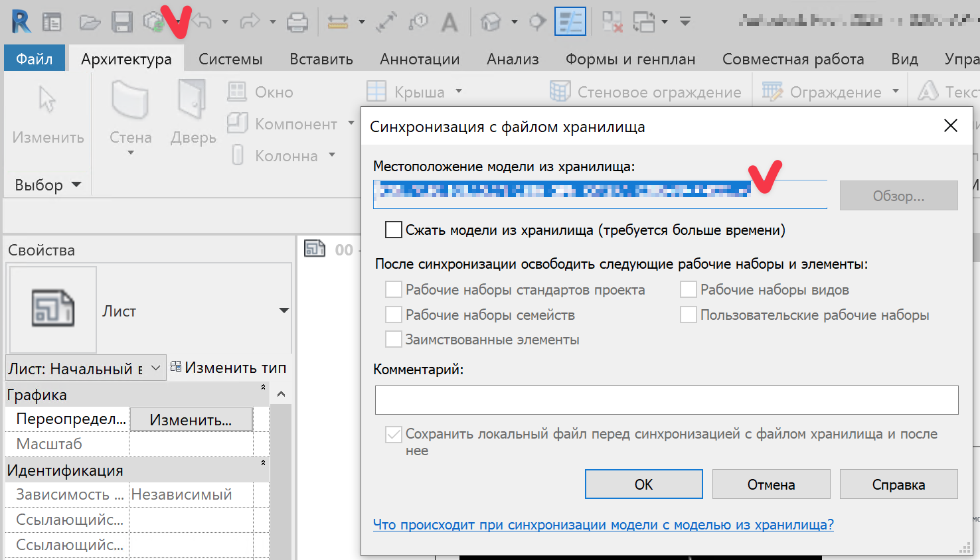
Task: Click the sheet icon on view tab
Action: pyautogui.click(x=315, y=249)
